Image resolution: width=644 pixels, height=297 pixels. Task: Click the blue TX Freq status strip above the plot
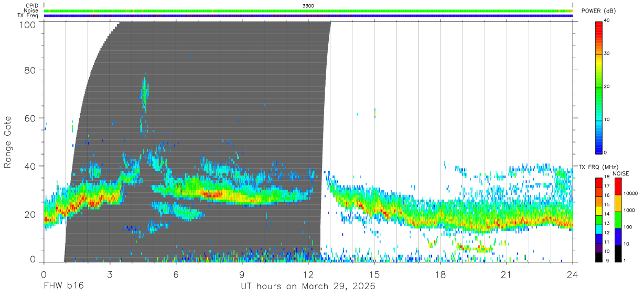click(308, 16)
